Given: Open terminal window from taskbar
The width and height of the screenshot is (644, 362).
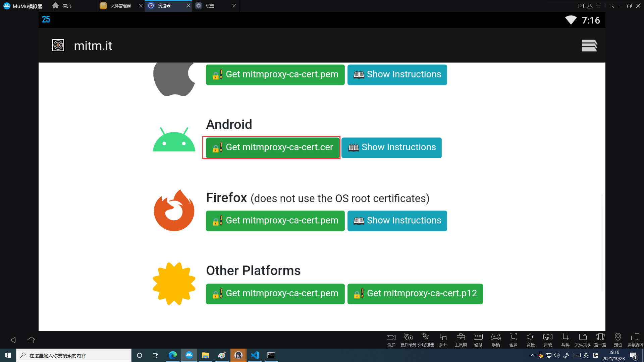Looking at the screenshot, I should point(271,355).
